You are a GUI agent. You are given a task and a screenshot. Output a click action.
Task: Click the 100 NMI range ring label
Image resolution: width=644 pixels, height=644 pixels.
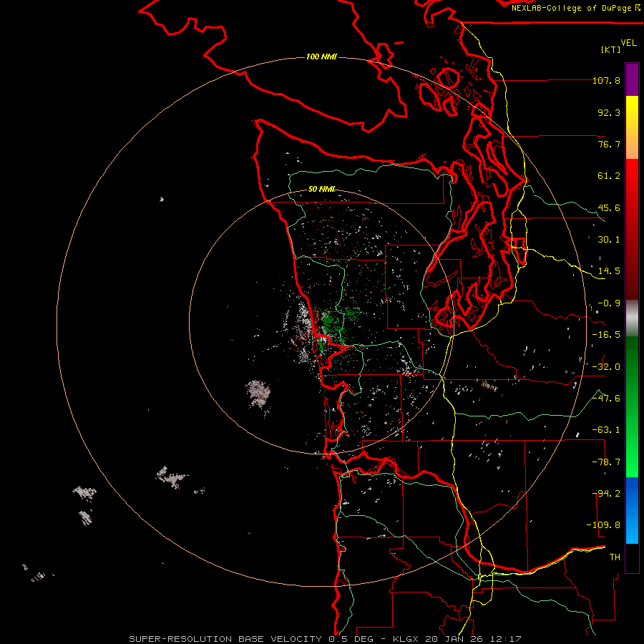tap(321, 57)
